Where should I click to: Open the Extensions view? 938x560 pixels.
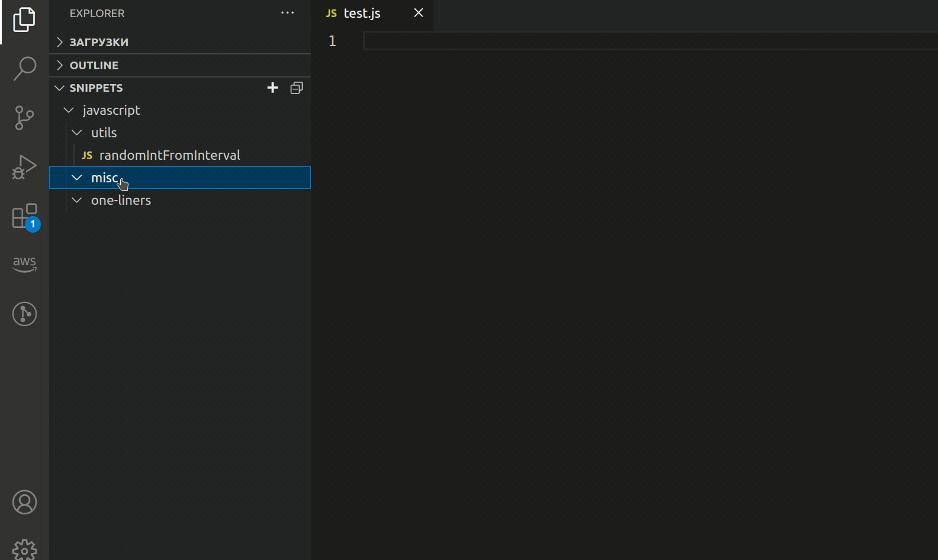24,217
